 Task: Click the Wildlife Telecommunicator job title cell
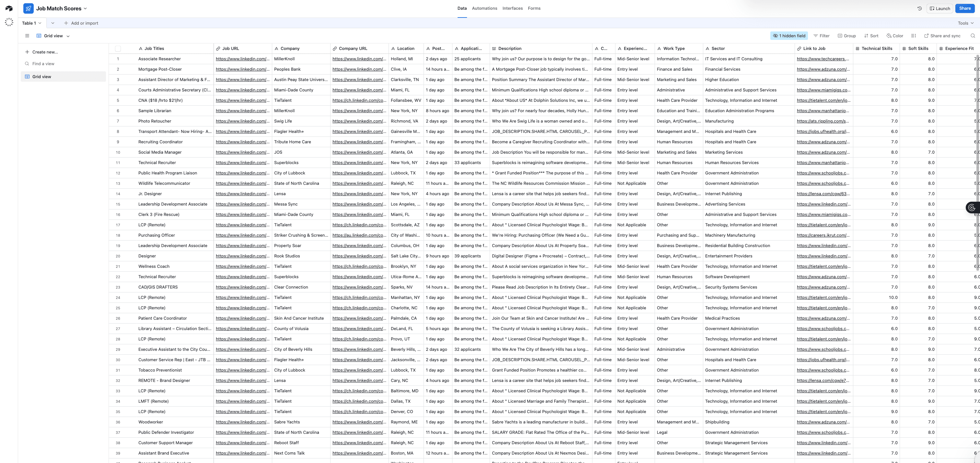175,184
